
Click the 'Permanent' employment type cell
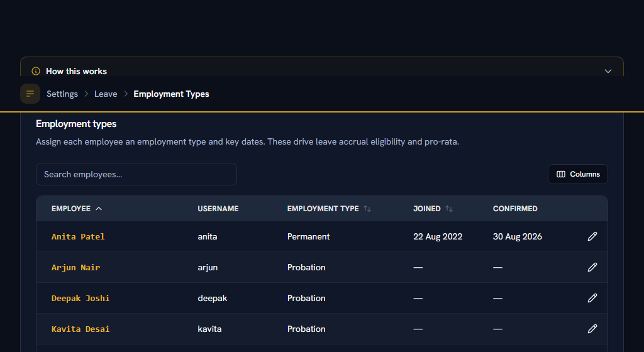(308, 237)
